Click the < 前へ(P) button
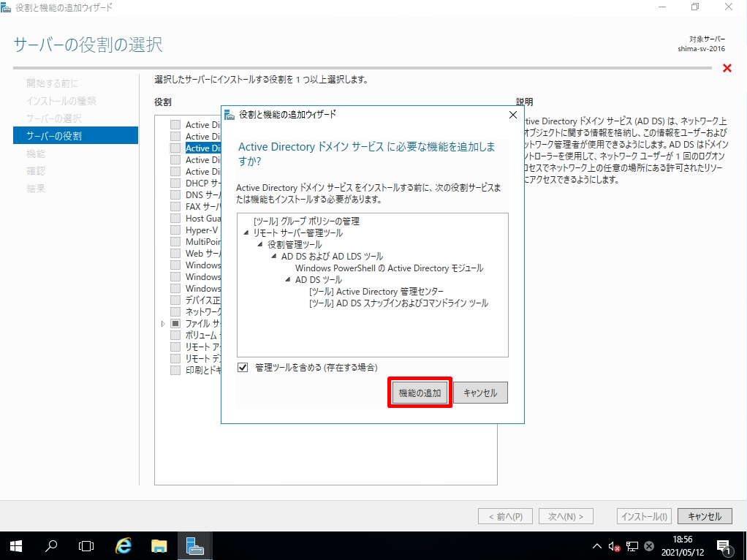Viewport: 747px width, 560px height. 506,517
